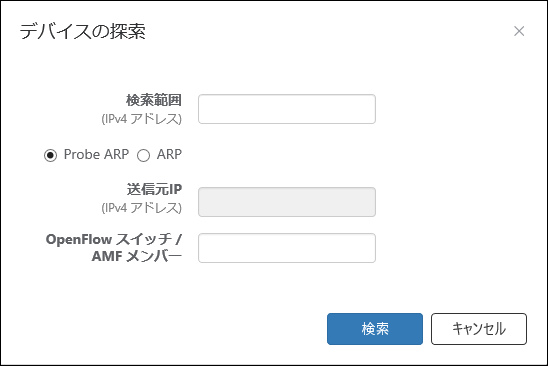Select the Probe ARP radio button
Image resolution: width=548 pixels, height=366 pixels.
point(50,155)
